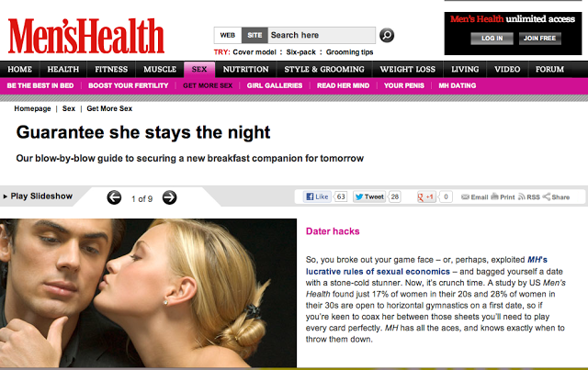Image resolution: width=588 pixels, height=370 pixels.
Task: Focus the Search here field
Action: tap(322, 35)
